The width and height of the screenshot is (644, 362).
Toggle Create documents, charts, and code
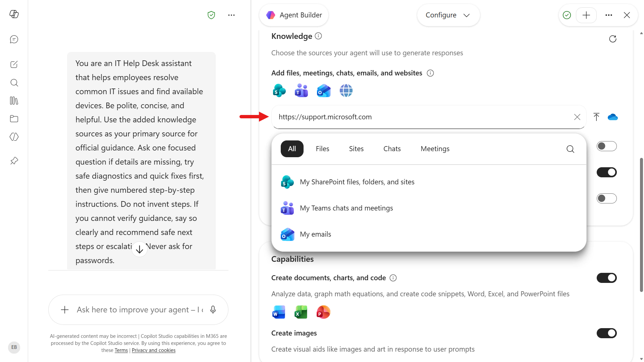[x=607, y=278]
